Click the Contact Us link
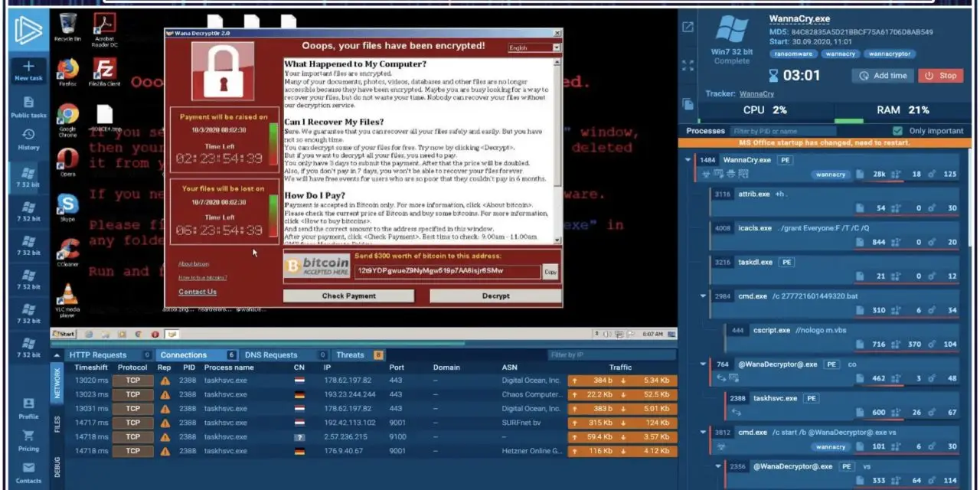Screen dimensions: 980x490 [x=198, y=292]
